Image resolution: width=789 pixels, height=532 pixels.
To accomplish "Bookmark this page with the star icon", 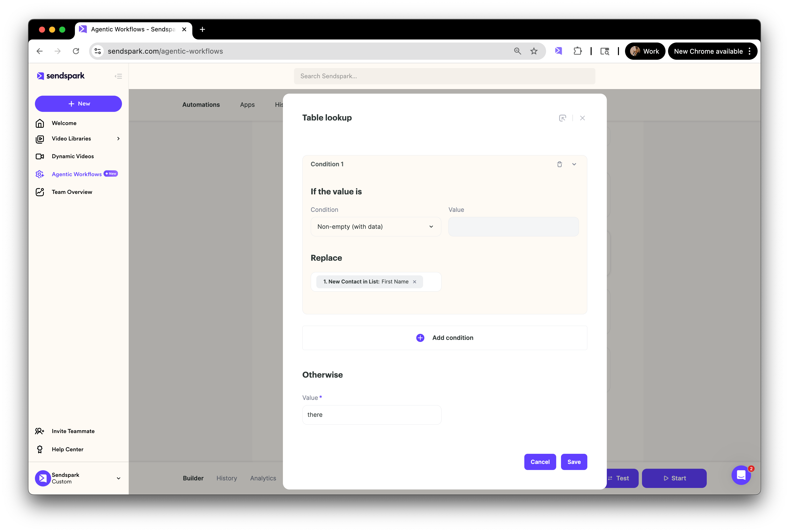I will click(534, 51).
